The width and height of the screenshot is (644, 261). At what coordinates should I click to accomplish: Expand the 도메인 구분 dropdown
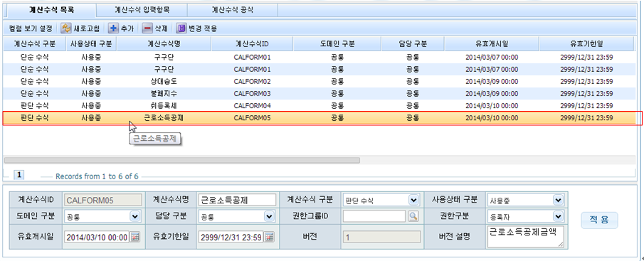click(x=134, y=216)
